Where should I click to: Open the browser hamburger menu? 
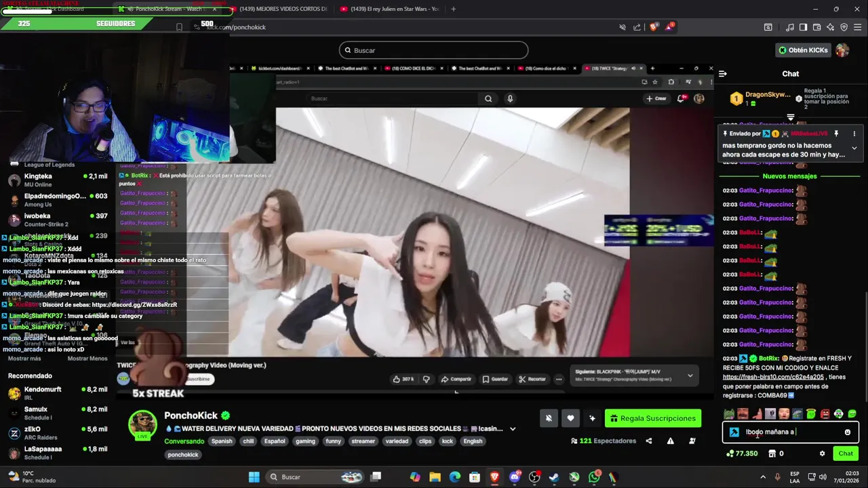858,27
